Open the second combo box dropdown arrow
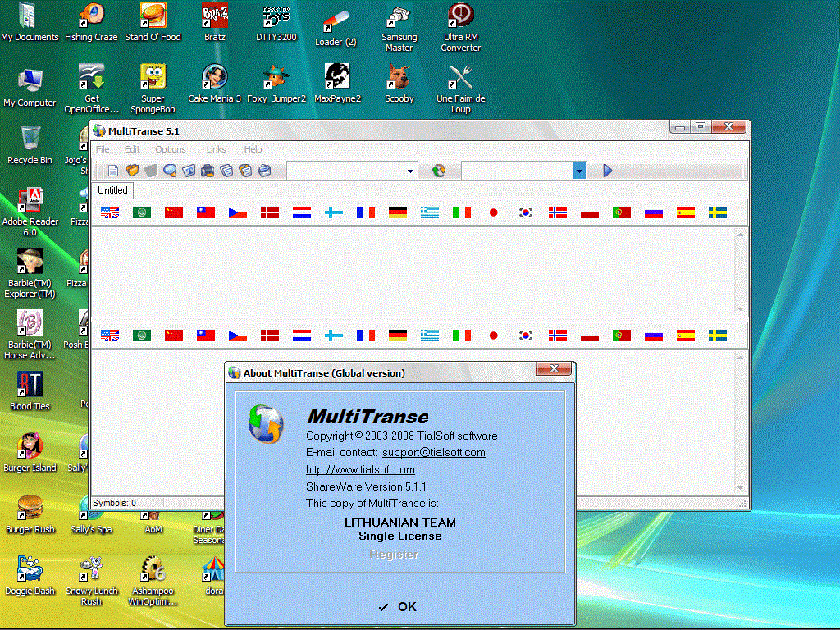840x630 pixels. click(580, 170)
